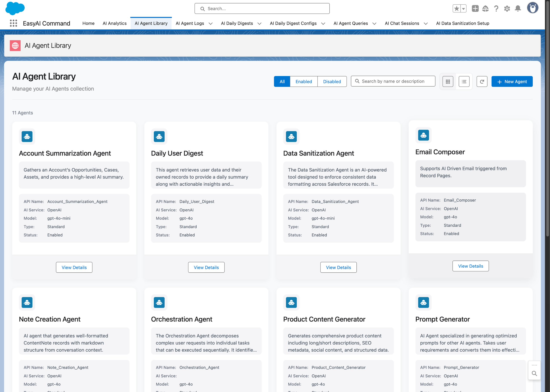Filter agents to Disabled only
Image resolution: width=550 pixels, height=392 pixels.
pos(332,82)
